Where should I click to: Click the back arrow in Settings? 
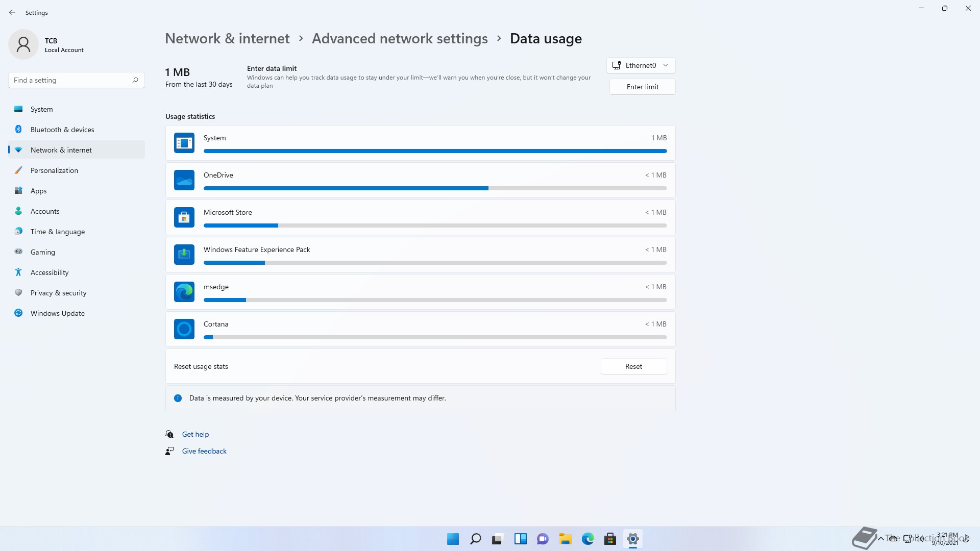12,12
